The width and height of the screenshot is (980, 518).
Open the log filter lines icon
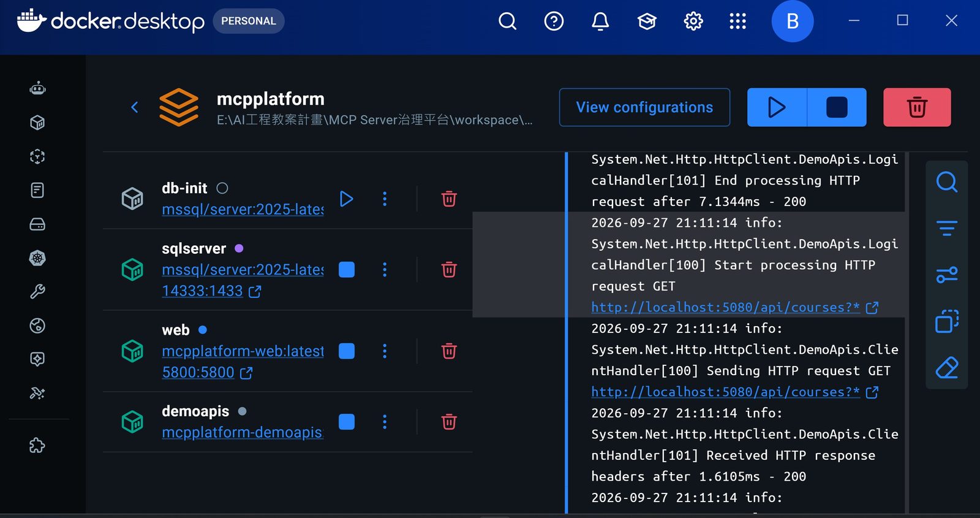[947, 229]
